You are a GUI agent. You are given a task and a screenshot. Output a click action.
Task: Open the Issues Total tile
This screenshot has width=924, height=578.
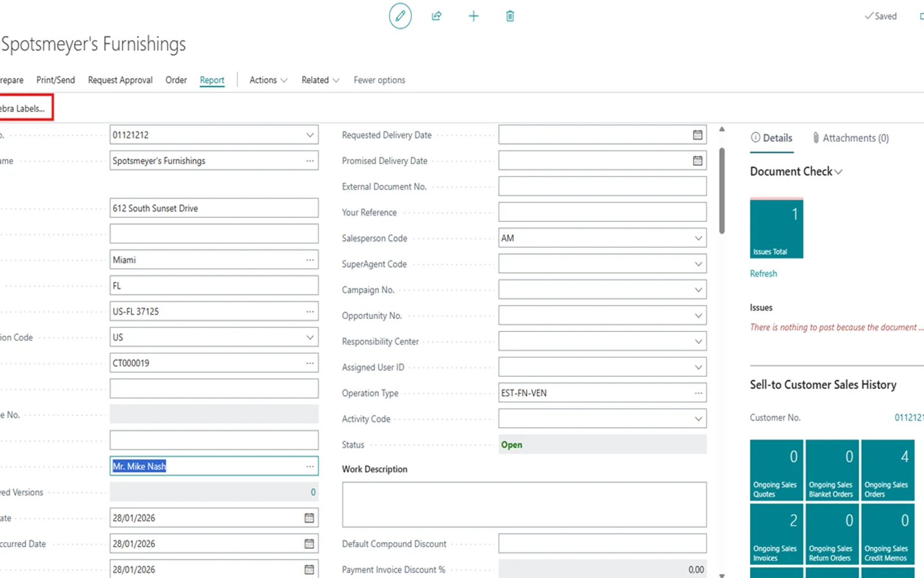(776, 228)
